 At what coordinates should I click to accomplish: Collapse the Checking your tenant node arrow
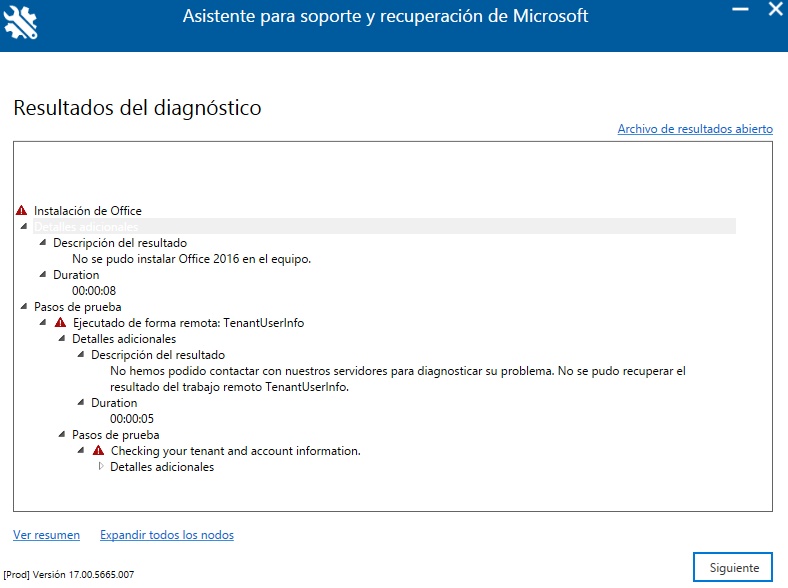tap(81, 451)
